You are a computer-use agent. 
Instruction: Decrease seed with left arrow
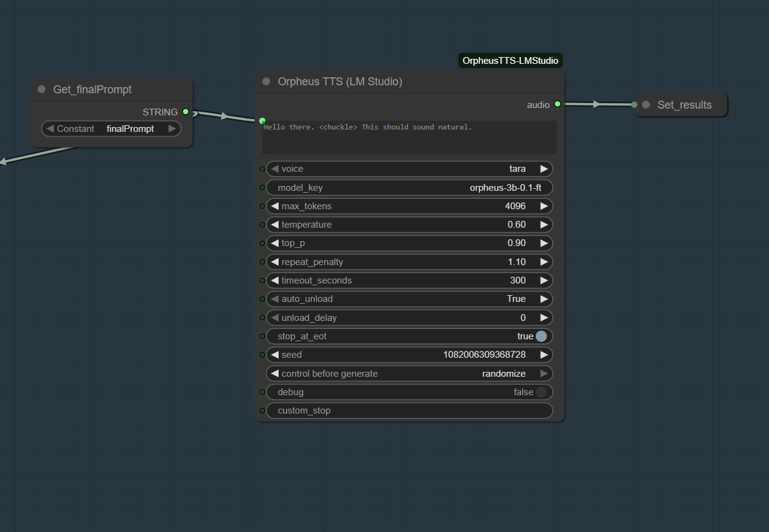pos(274,355)
